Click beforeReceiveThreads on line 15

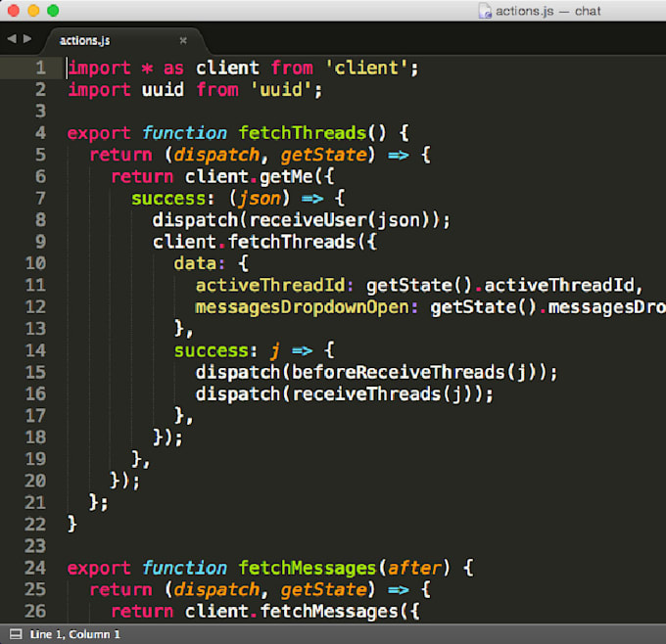(376, 372)
